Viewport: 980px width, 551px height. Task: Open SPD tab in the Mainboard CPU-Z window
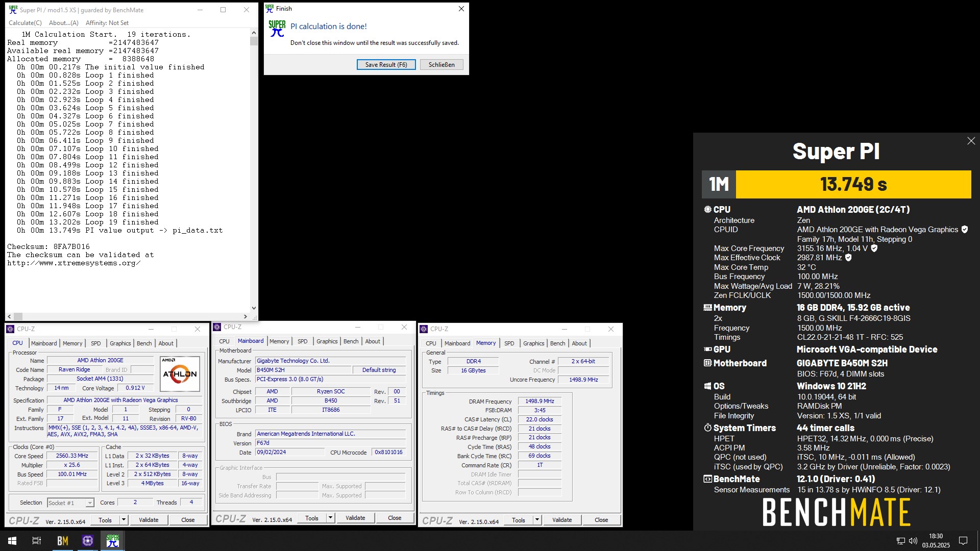coord(303,341)
